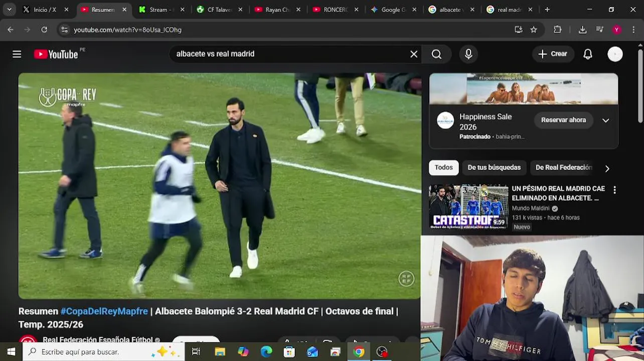Open the Windows Start menu

pos(11,352)
